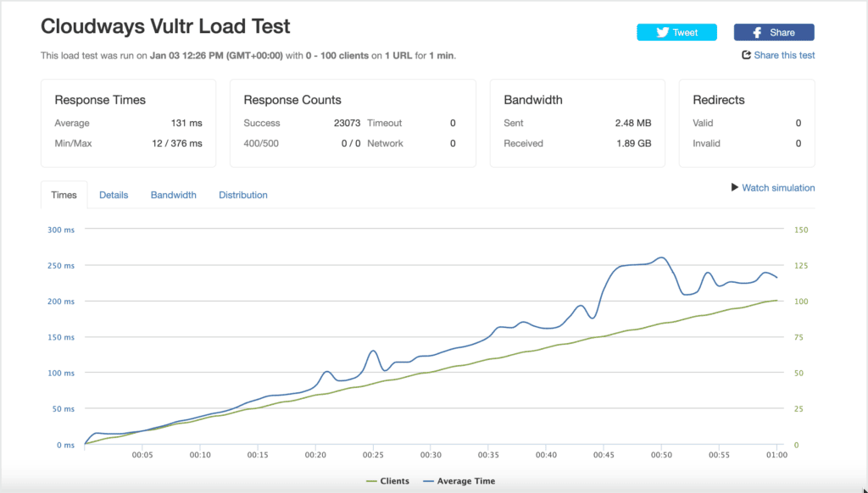Viewport: 868px width, 493px height.
Task: Click the Bandwidth summary card heading
Action: (532, 100)
